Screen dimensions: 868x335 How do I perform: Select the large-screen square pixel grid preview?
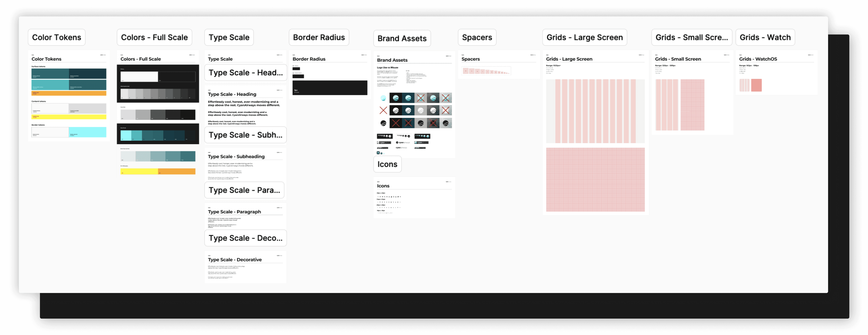click(x=595, y=180)
